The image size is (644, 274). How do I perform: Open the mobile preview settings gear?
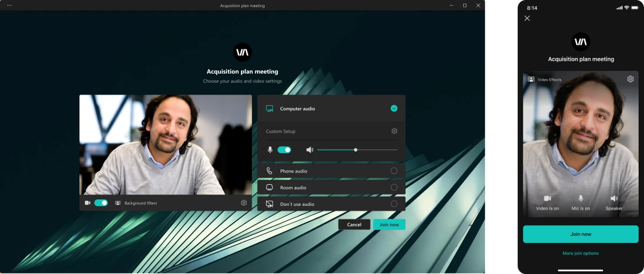coord(630,79)
